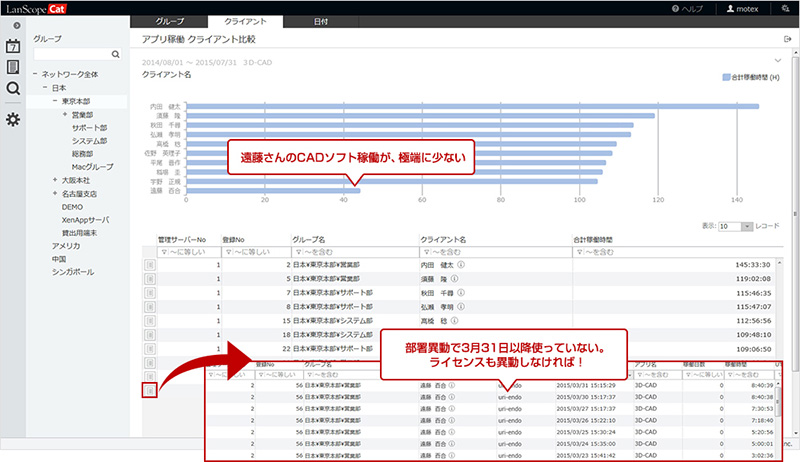The image size is (800, 462).
Task: Select サポート部 in the group tree
Action: coord(89,127)
